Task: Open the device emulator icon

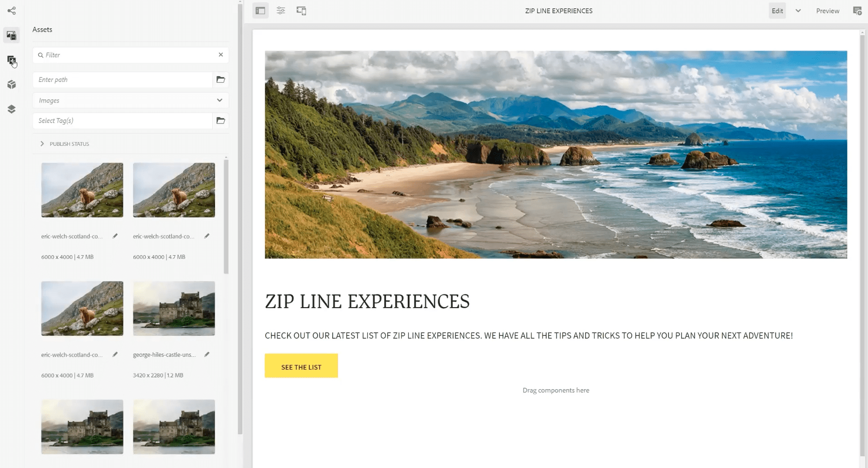Action: coord(301,10)
